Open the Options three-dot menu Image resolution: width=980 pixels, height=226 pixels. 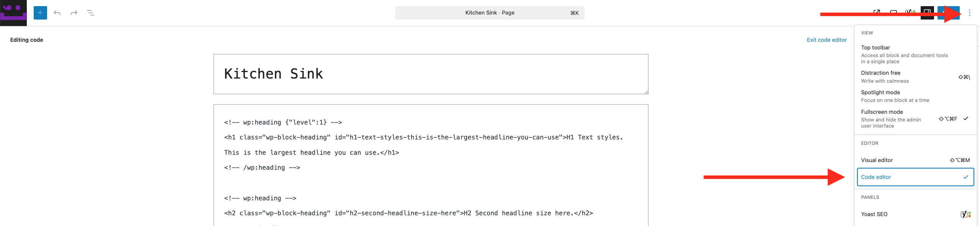point(969,13)
